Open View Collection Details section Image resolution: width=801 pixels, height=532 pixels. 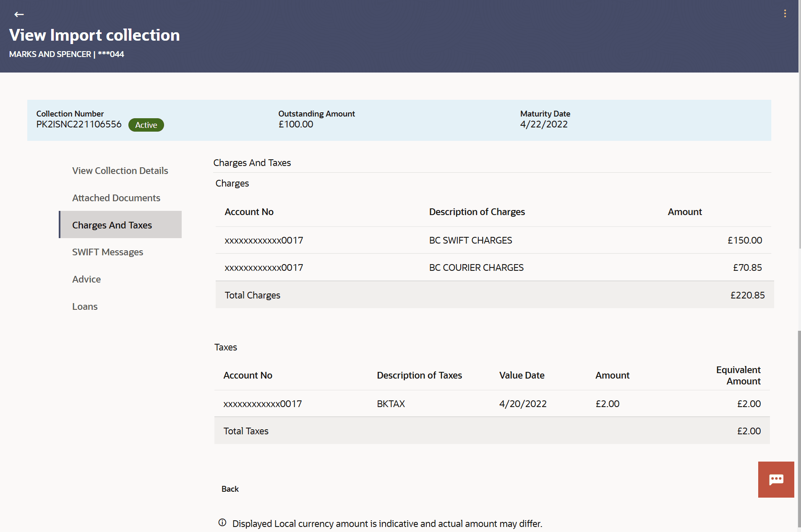[x=120, y=170]
